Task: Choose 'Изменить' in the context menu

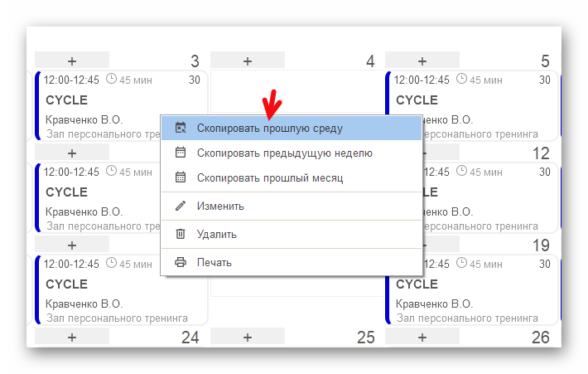Action: pos(220,206)
